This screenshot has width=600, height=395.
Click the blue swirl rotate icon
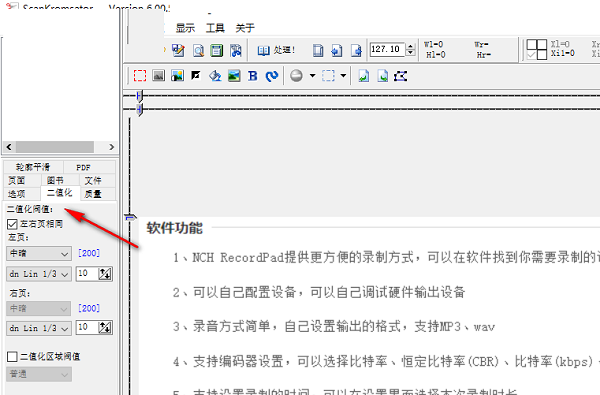(272, 76)
